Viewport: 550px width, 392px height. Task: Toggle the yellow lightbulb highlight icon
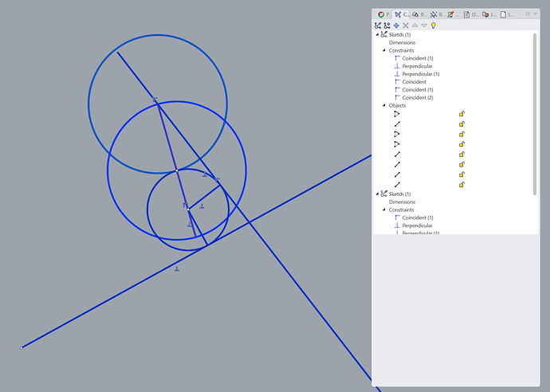[434, 25]
